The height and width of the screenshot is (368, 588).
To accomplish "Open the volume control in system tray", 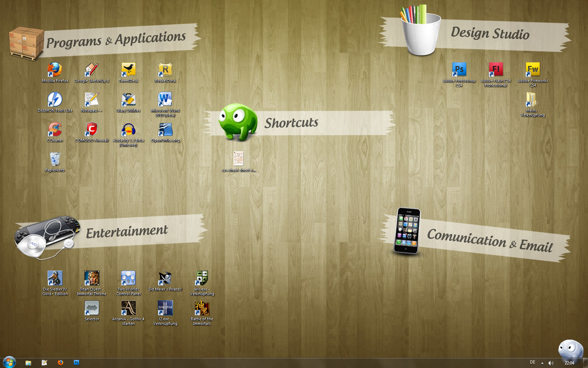I will click(x=551, y=363).
